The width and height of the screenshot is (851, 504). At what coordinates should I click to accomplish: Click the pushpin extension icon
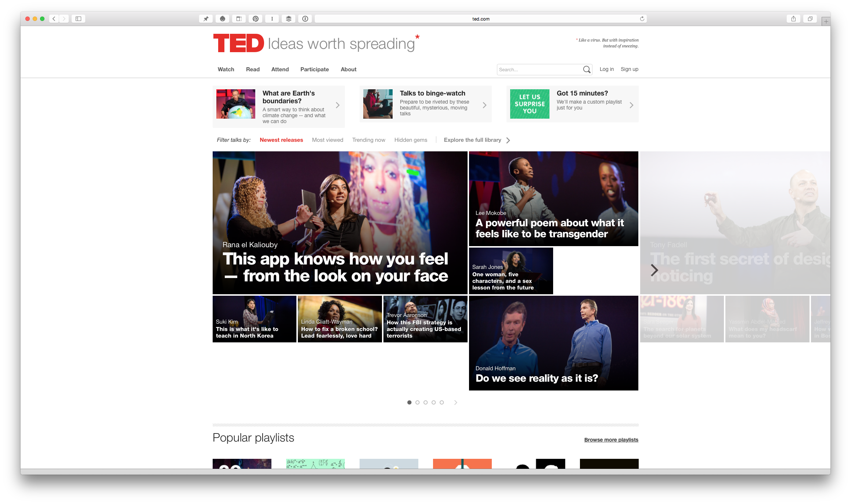coord(206,19)
